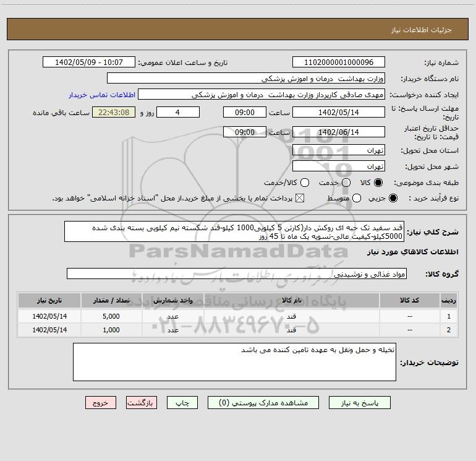This screenshot has width=476, height=461.
Task: Click the واحد شمارش column header
Action: click(x=173, y=301)
